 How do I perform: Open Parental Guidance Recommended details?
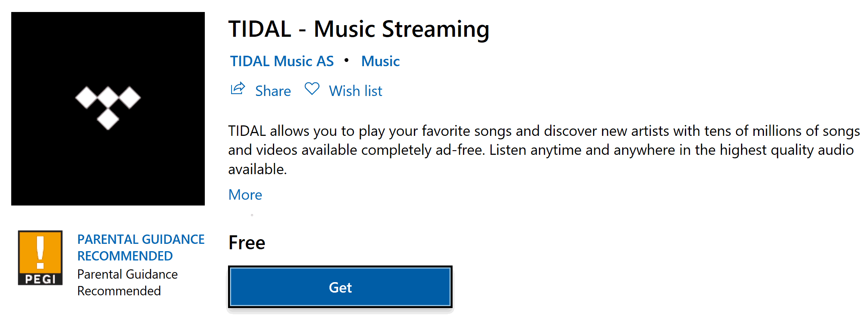point(141,247)
